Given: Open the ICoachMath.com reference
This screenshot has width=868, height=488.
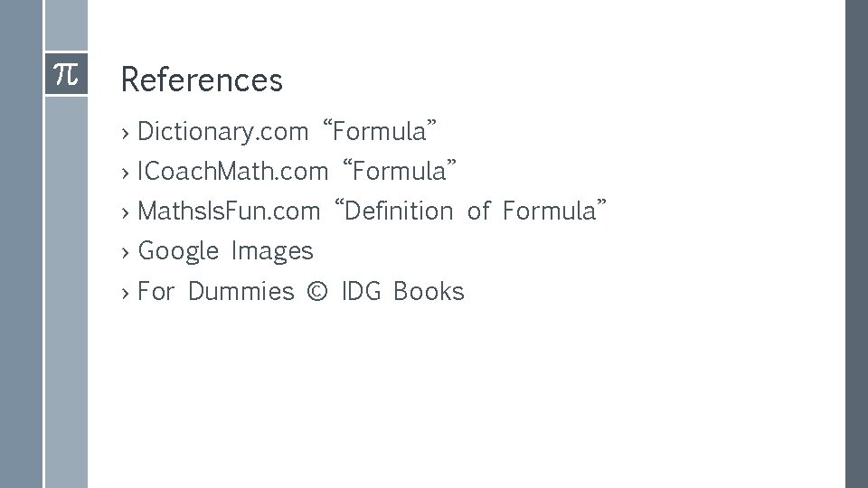Looking at the screenshot, I should coord(232,171).
